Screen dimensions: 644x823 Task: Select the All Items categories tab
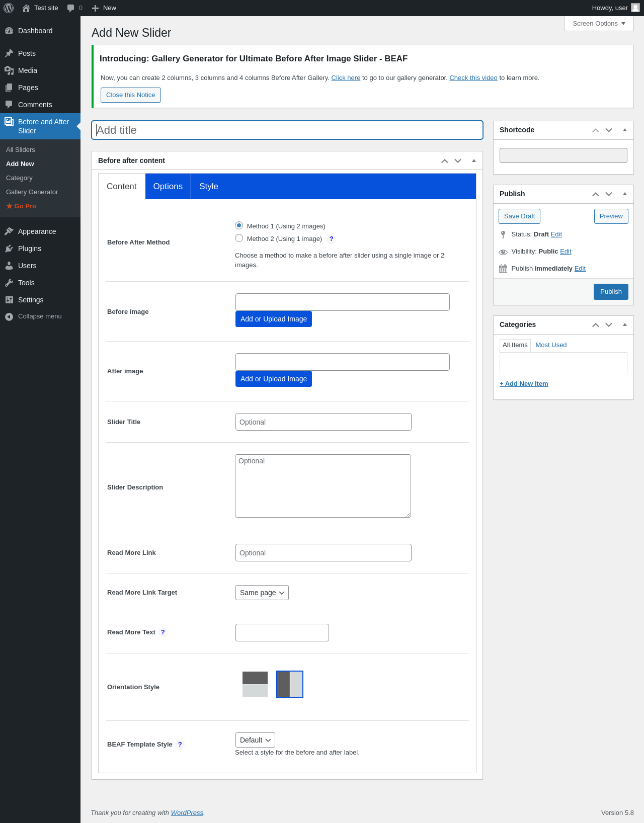click(x=515, y=345)
